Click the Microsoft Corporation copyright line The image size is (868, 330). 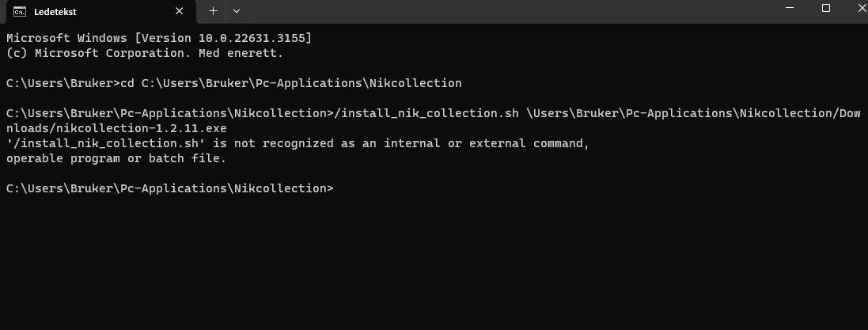tap(144, 53)
